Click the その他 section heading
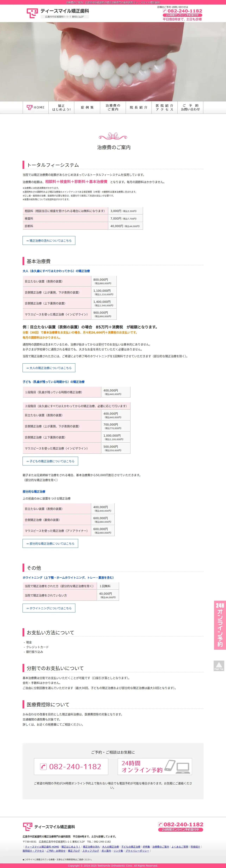This screenshot has width=226, height=868. pos(34,568)
